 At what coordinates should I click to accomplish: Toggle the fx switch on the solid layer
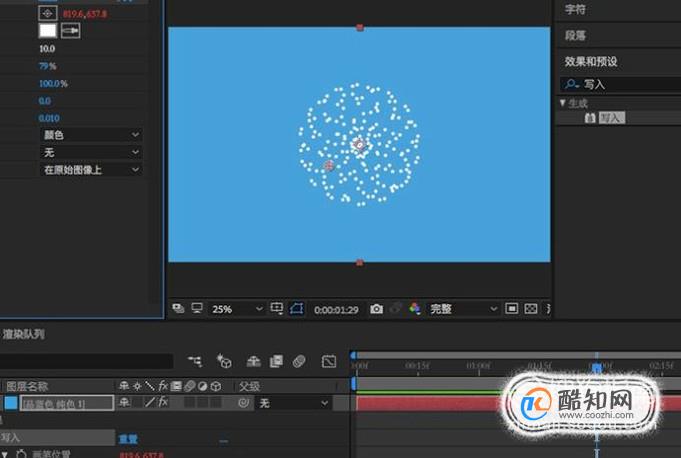click(x=163, y=402)
